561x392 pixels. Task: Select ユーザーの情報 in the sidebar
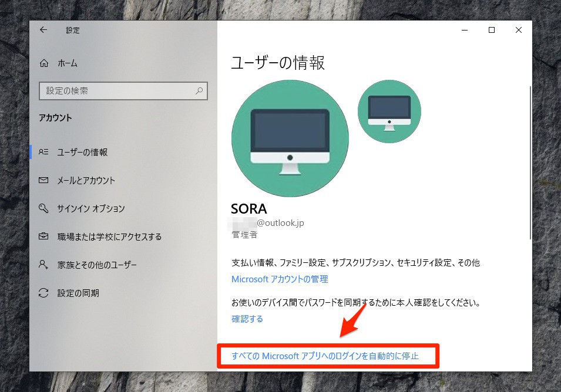coord(82,152)
